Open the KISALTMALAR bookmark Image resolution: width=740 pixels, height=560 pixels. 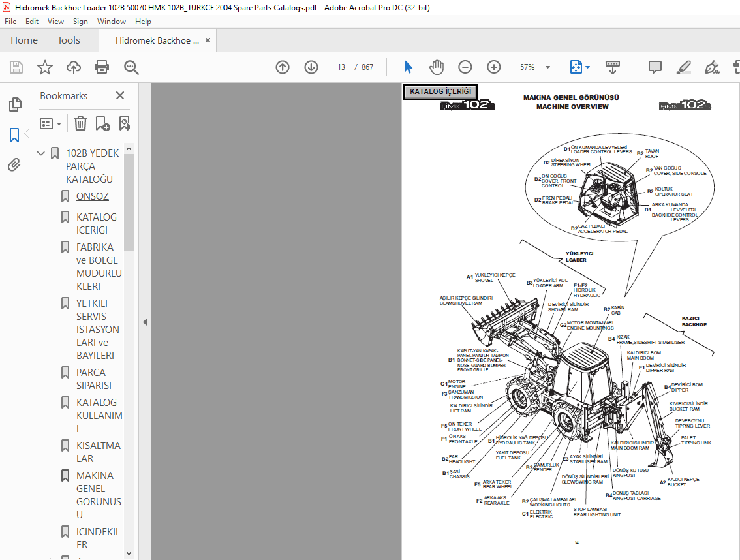tap(98, 452)
